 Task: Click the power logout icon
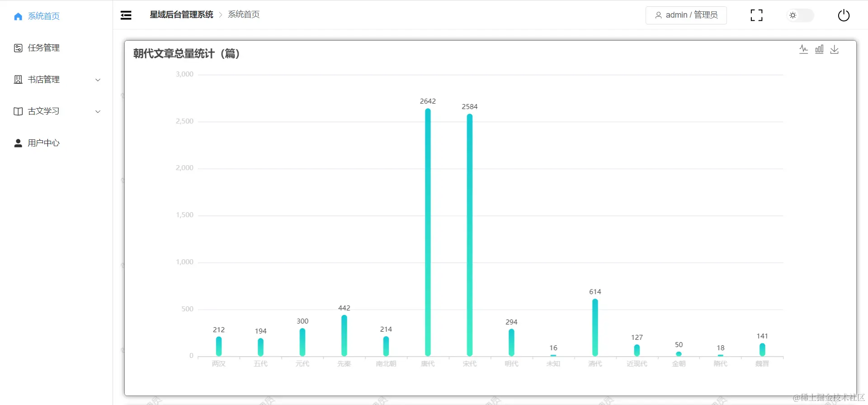(844, 15)
